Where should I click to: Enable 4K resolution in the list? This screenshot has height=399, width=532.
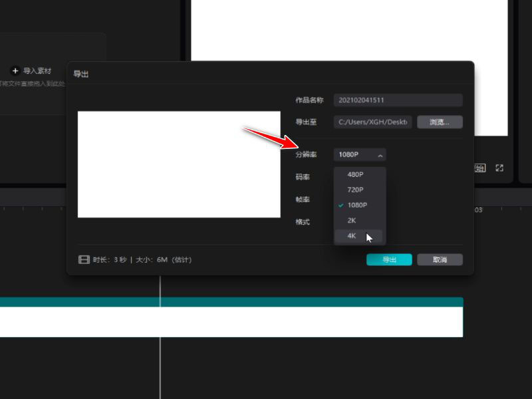[x=354, y=236]
